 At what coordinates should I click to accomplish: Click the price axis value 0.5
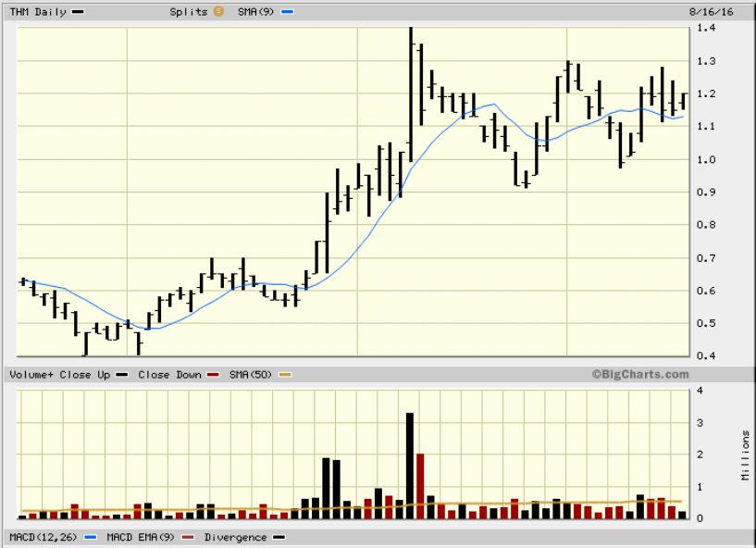click(x=706, y=323)
